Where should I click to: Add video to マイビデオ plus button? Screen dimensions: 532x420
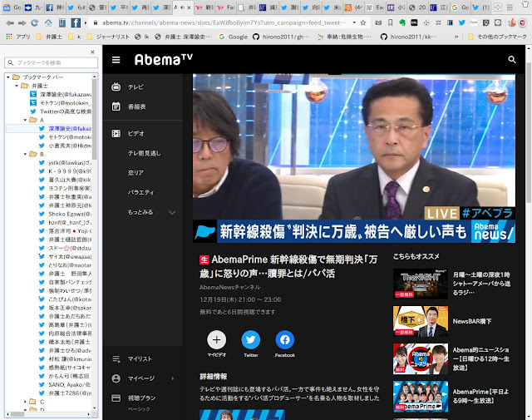(216, 339)
